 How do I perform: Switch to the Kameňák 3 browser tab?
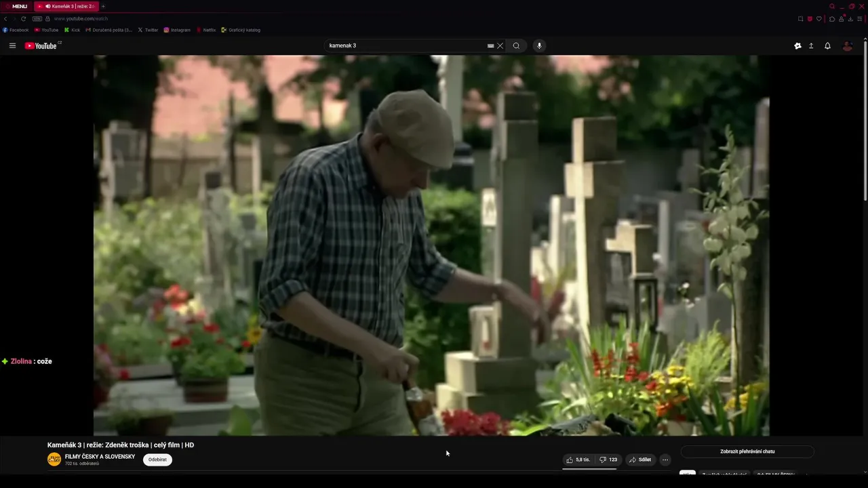[66, 6]
